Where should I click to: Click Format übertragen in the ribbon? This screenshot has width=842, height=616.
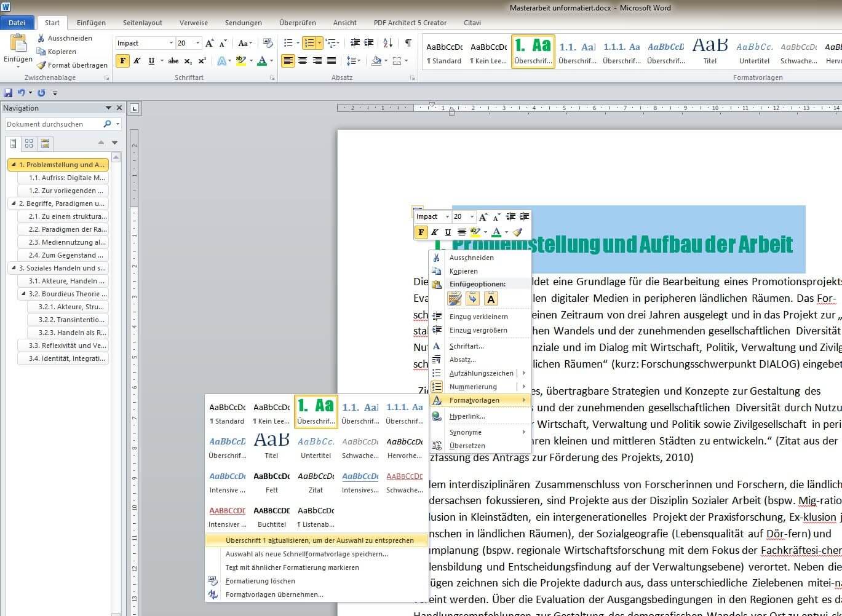[72, 65]
